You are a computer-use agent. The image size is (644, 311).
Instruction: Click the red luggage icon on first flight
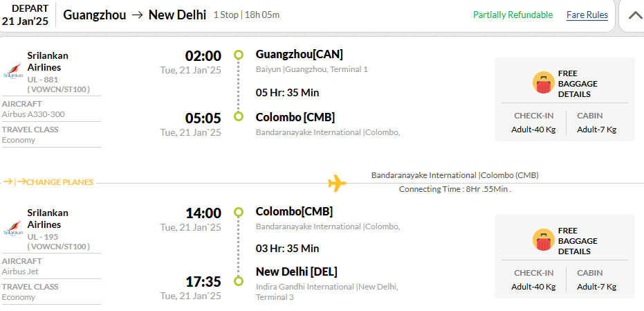[x=544, y=82]
